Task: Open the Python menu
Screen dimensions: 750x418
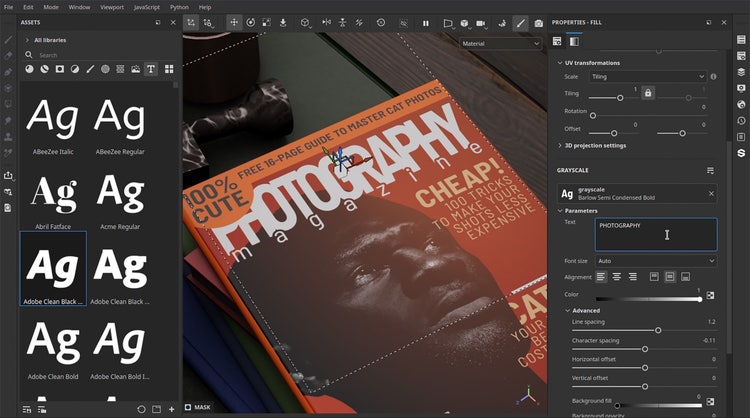Action: pyautogui.click(x=179, y=7)
